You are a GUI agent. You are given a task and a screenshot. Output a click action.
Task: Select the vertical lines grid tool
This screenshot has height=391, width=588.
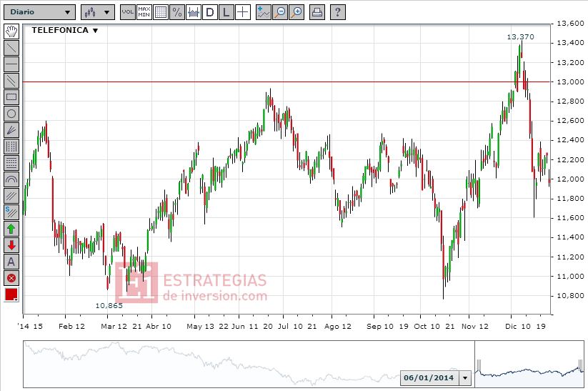(11, 147)
